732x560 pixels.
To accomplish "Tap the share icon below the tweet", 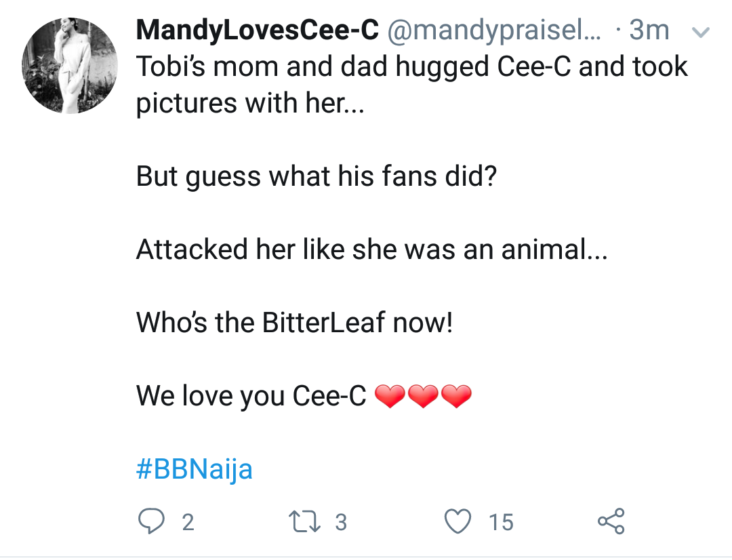I will click(611, 521).
